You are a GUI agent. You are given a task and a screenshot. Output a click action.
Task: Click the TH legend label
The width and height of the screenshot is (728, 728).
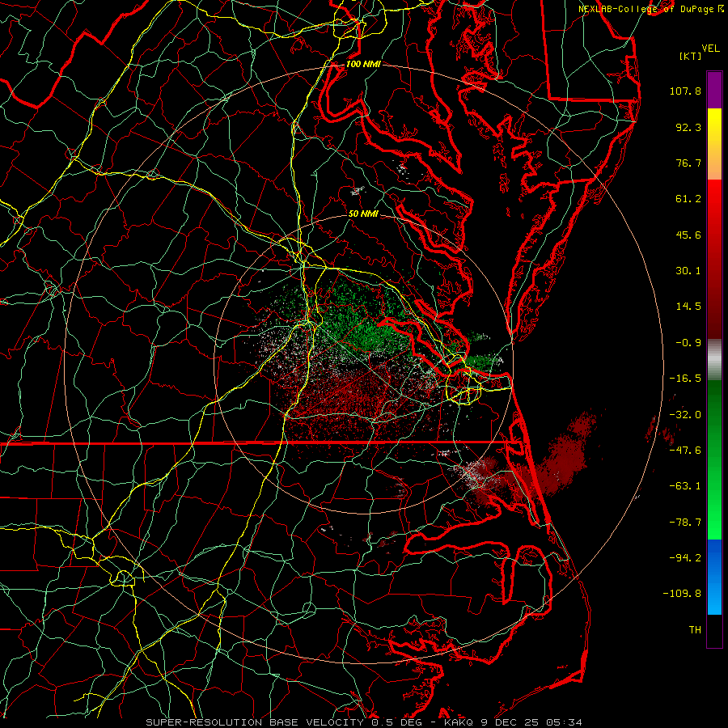[x=695, y=630]
